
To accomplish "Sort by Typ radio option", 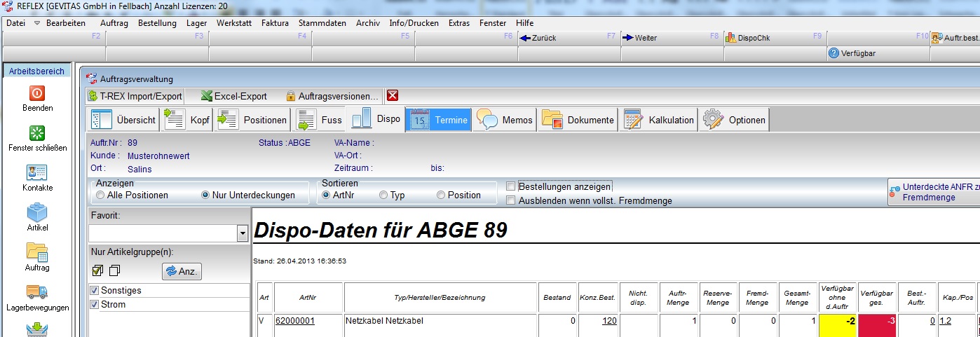I will (383, 195).
